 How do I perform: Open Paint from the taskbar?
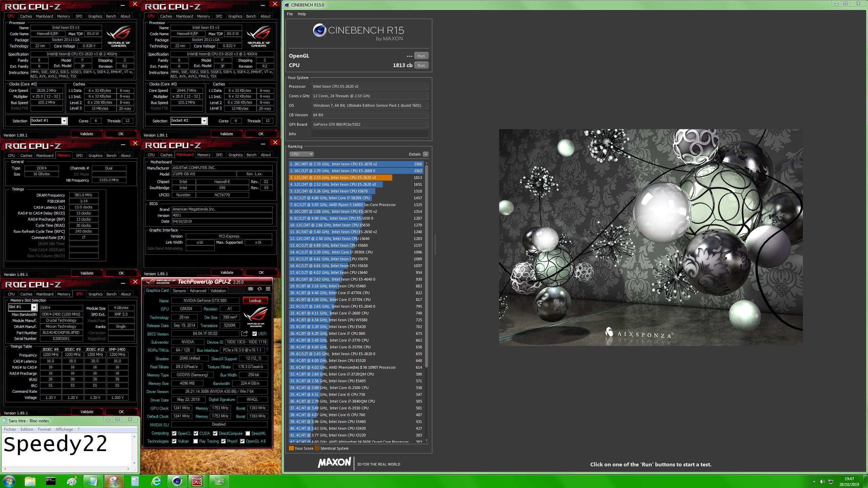click(72, 481)
